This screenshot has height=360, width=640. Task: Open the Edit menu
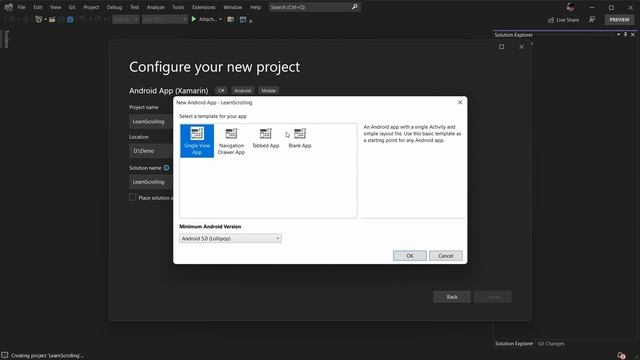pos(38,7)
